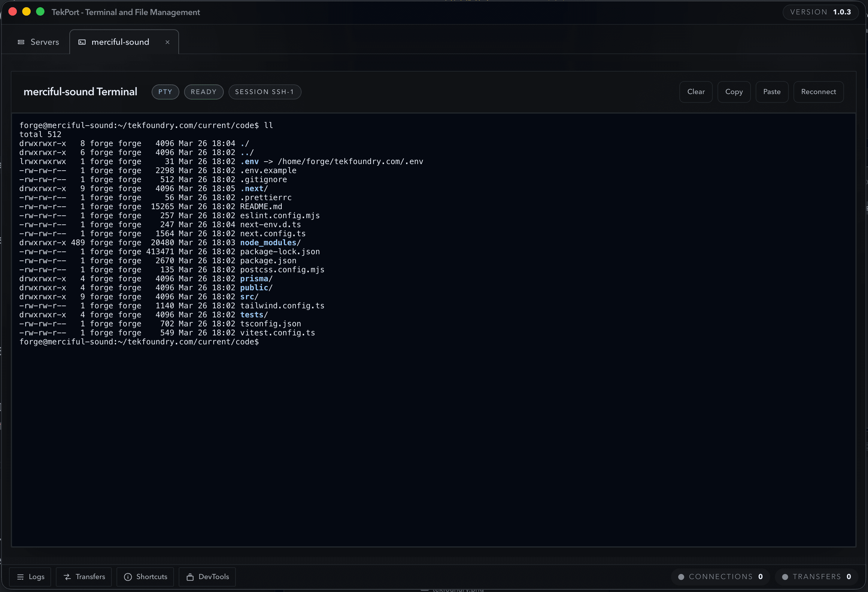868x592 pixels.
Task: Switch to the Servers tab
Action: pyautogui.click(x=38, y=42)
